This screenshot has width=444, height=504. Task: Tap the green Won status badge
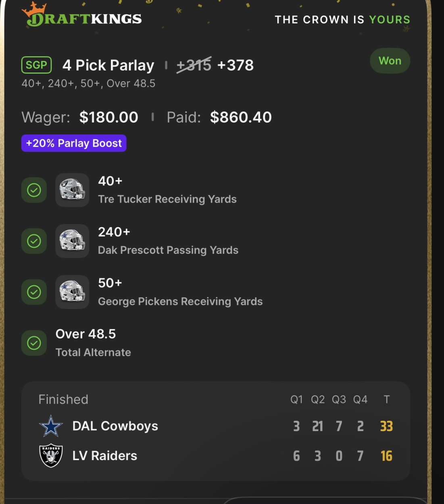tap(390, 61)
